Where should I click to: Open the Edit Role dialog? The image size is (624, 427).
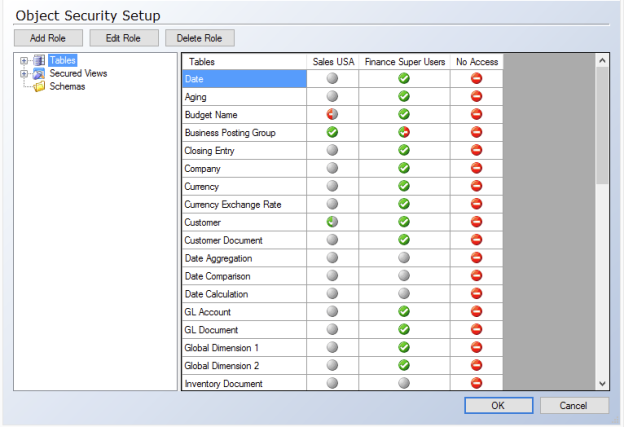124,38
